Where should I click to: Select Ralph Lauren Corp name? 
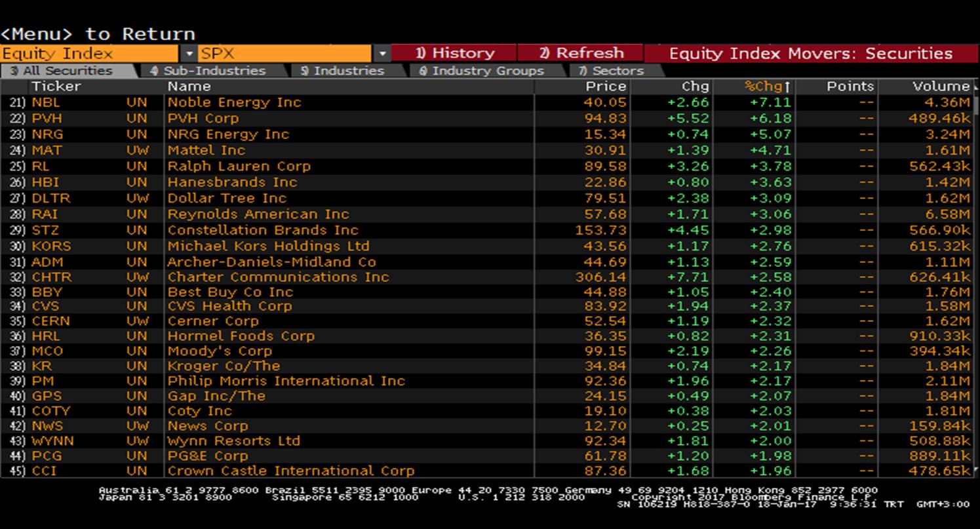[x=239, y=167]
